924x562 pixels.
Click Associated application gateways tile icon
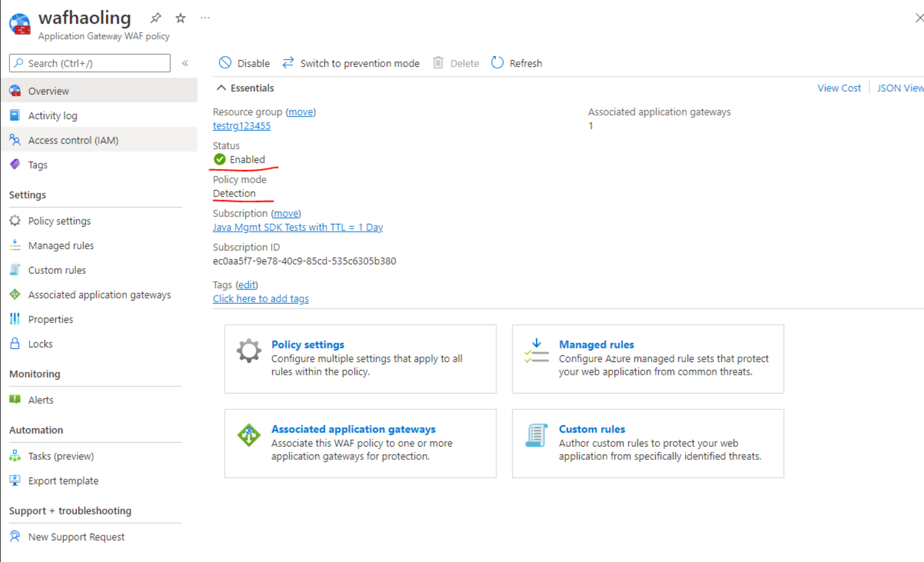coord(249,435)
